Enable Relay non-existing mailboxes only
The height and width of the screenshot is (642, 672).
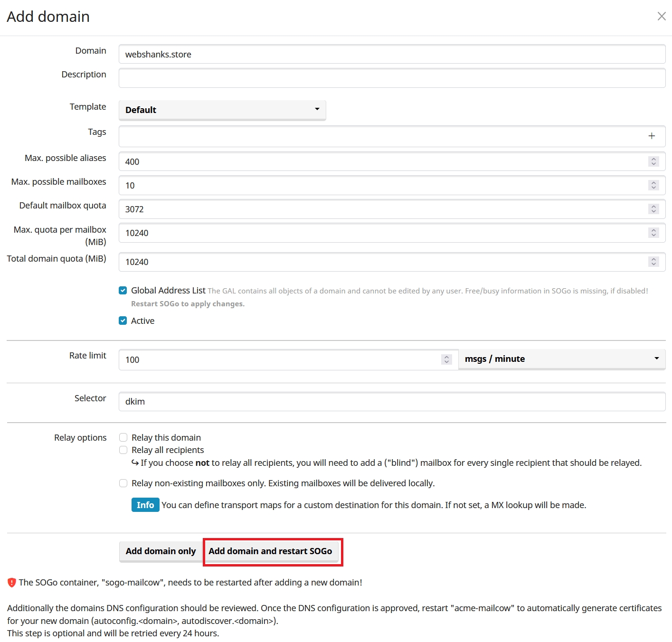coord(123,483)
